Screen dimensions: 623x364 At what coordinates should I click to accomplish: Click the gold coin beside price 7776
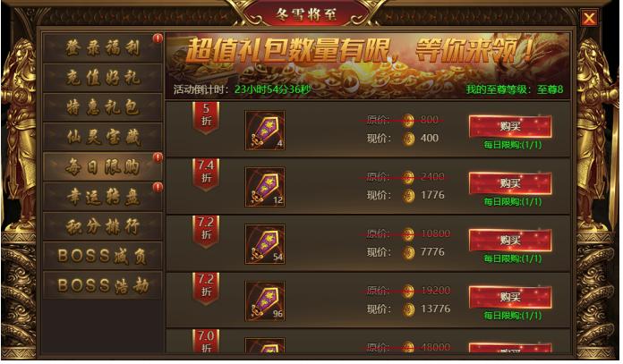(408, 252)
